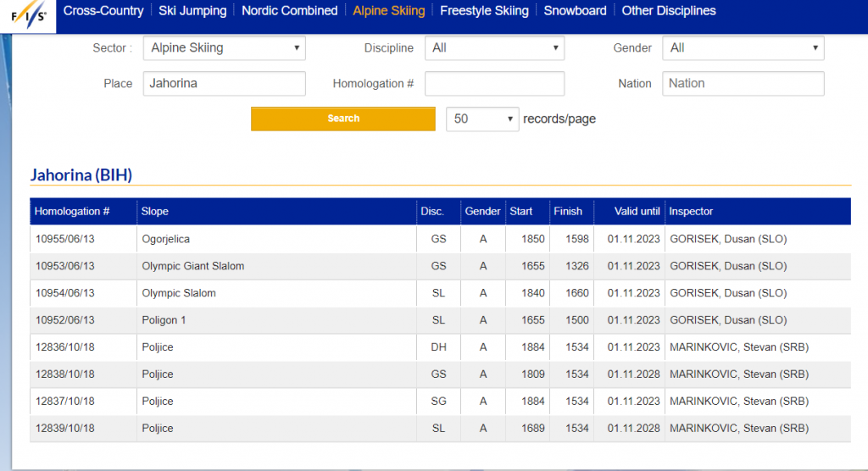Select the Nordic Combined tab
This screenshot has width=868, height=471.
(x=289, y=11)
